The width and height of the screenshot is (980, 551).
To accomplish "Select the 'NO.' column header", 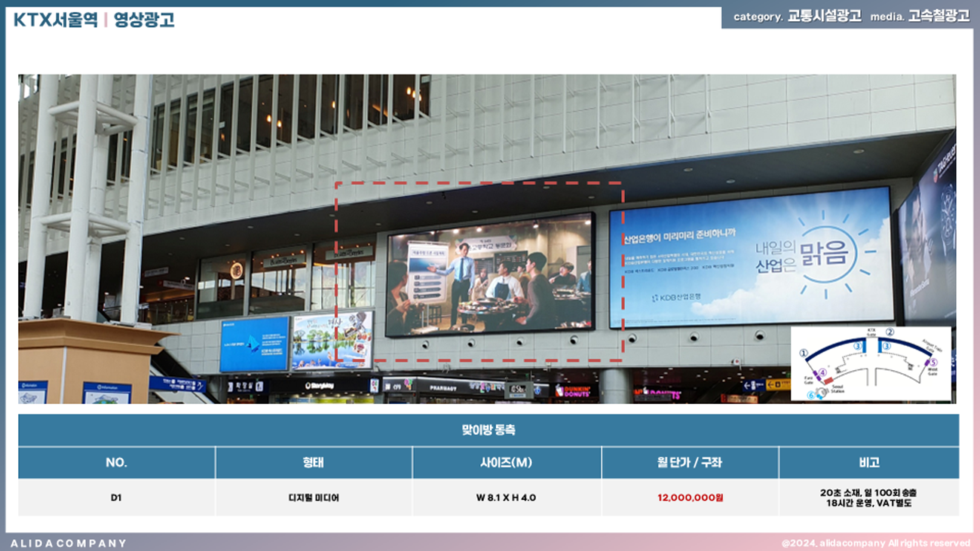I will click(117, 462).
